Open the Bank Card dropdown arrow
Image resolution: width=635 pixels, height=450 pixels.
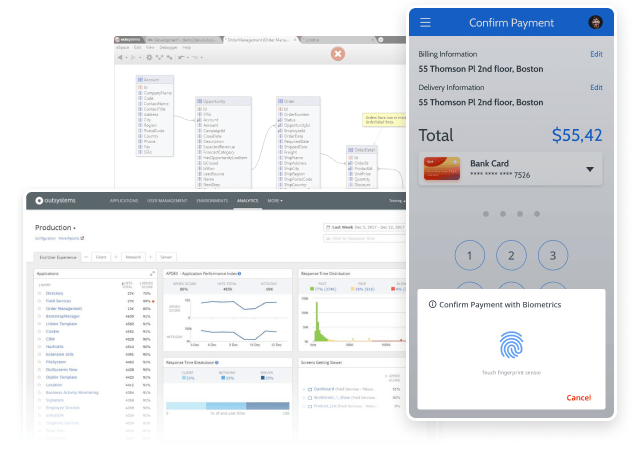coord(590,169)
